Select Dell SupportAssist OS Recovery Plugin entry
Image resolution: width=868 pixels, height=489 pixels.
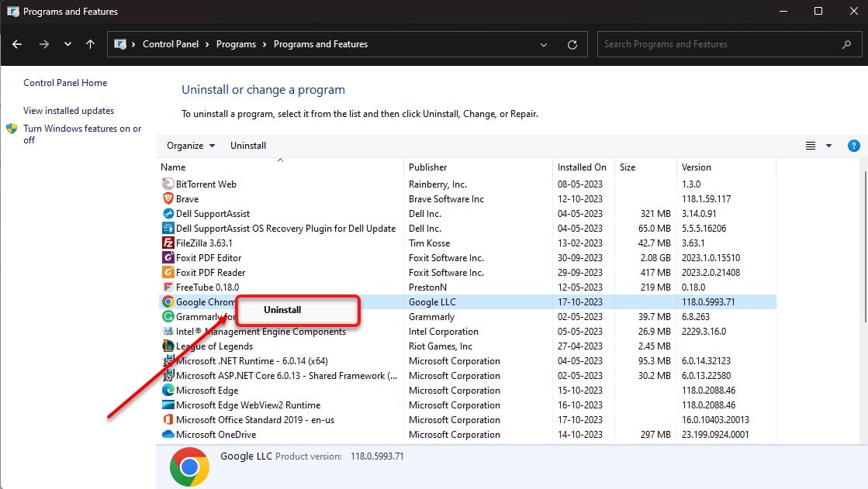click(285, 229)
